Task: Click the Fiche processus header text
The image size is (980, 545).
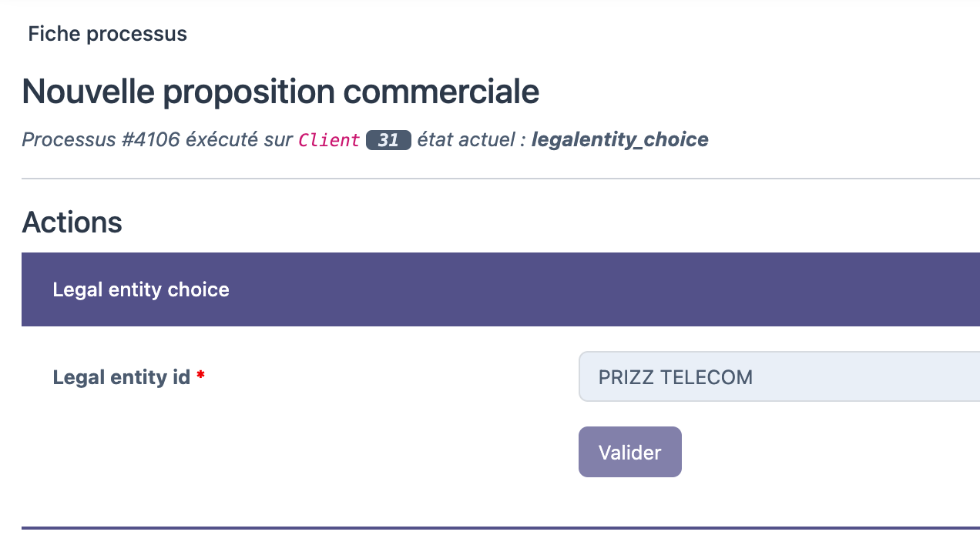Action: point(107,34)
